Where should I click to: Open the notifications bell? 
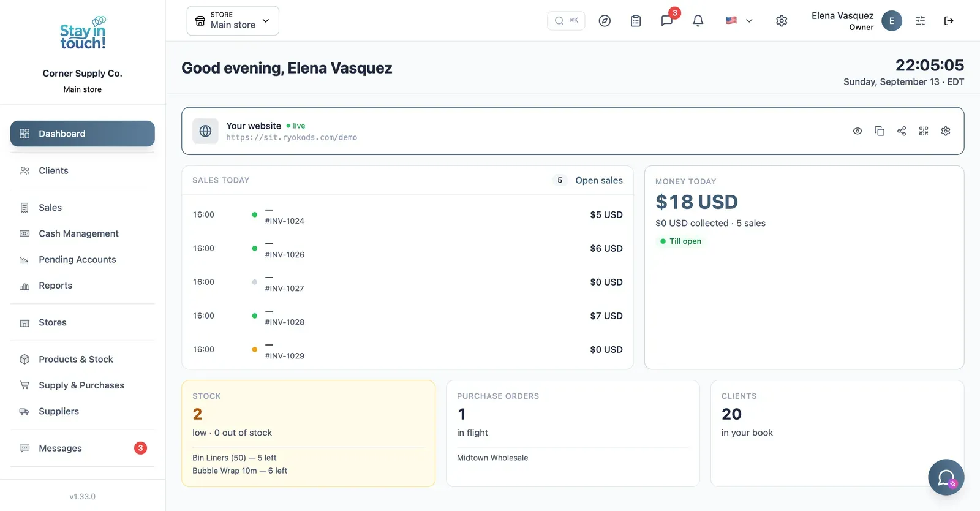tap(698, 21)
